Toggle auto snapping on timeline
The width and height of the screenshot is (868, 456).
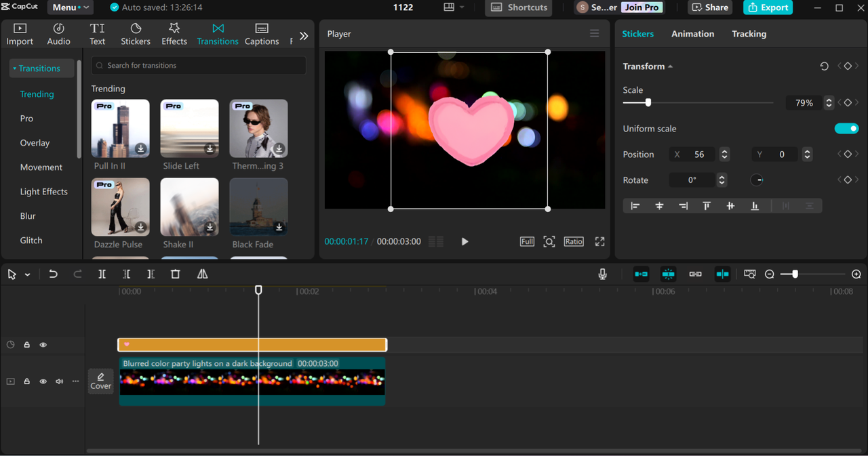668,274
